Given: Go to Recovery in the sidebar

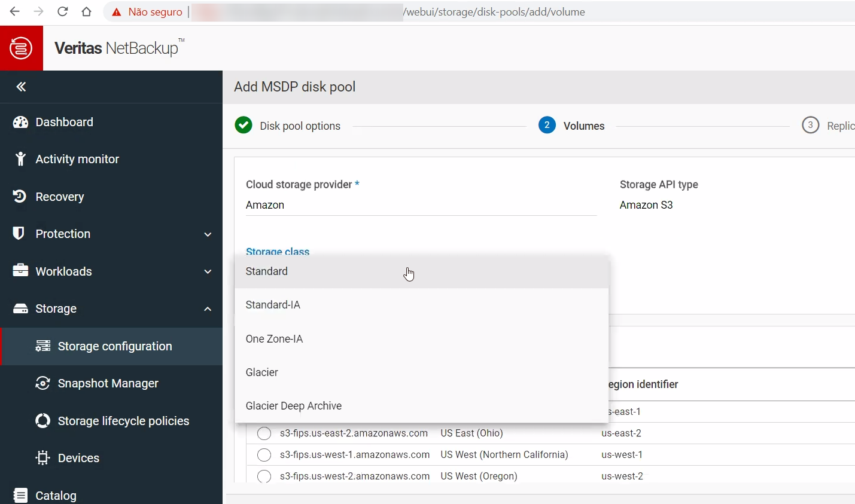Looking at the screenshot, I should coord(59,197).
